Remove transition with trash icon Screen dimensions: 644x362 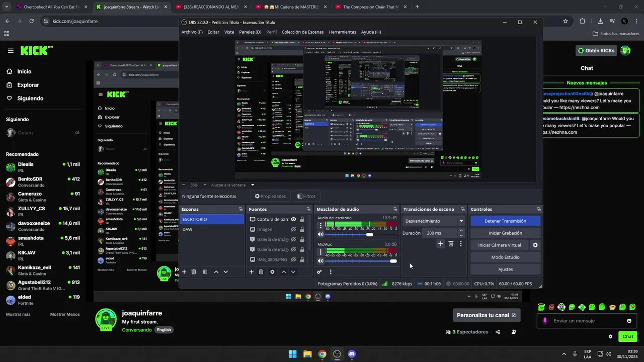pos(451,244)
